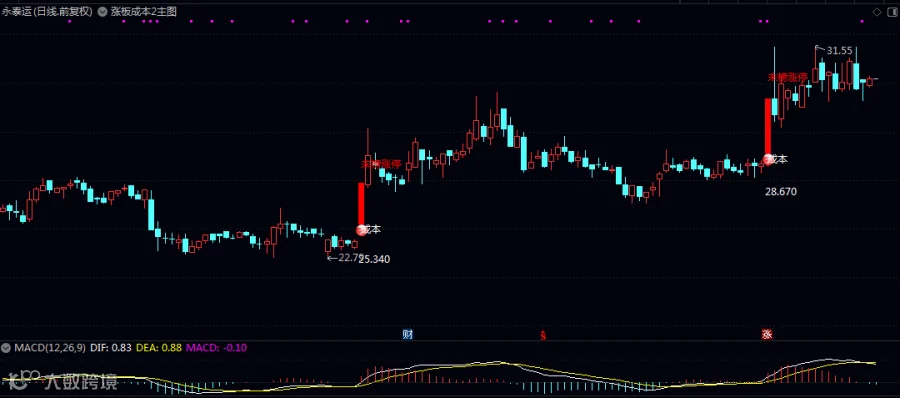Click the 未被涨停 label beside the 31.55 high
Screen dimensions: 900x398
[x=788, y=77]
